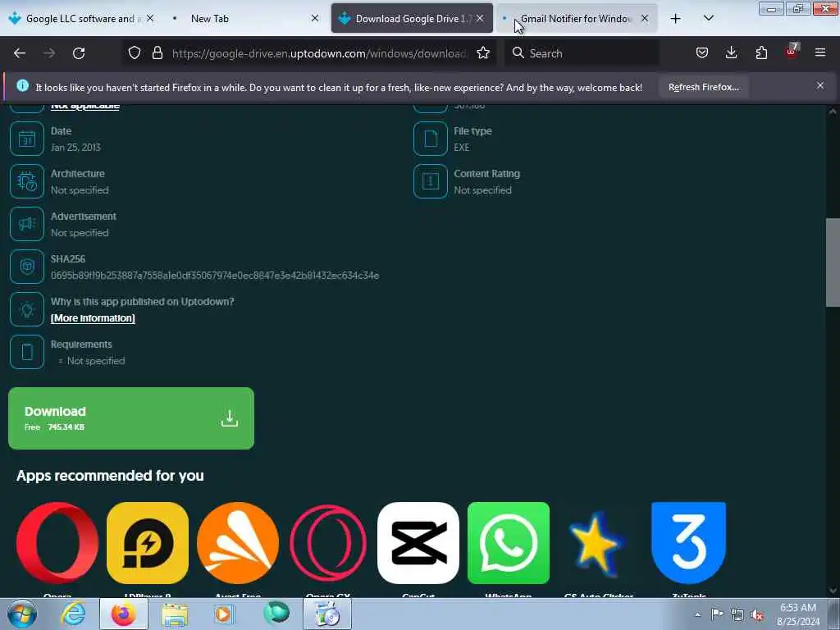The height and width of the screenshot is (630, 840).
Task: Open the Opera GX recommended app icon
Action: (328, 543)
